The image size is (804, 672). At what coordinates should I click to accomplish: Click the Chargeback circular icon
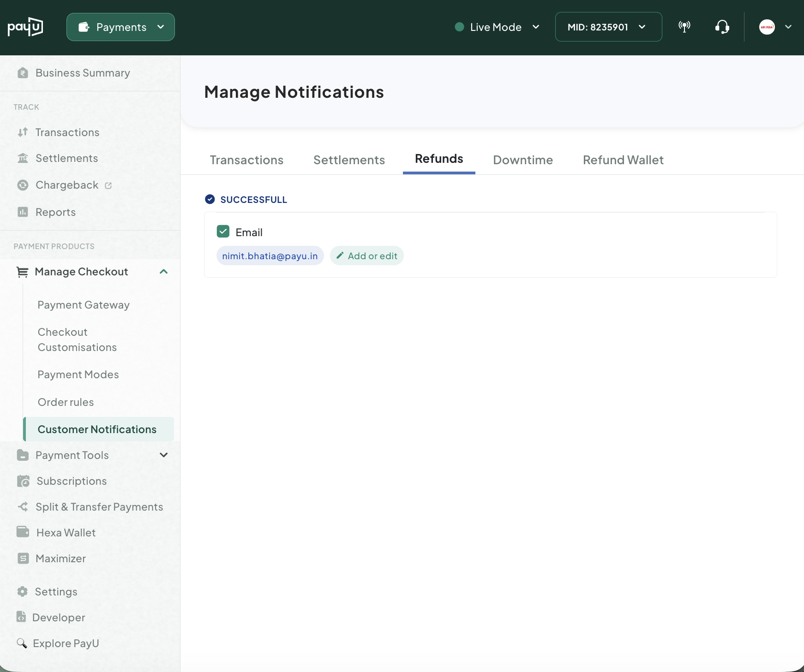pos(23,185)
